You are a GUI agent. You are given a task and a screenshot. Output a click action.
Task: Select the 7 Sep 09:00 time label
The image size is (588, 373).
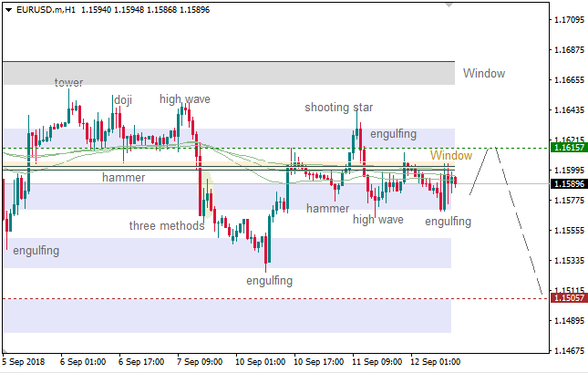click(201, 361)
